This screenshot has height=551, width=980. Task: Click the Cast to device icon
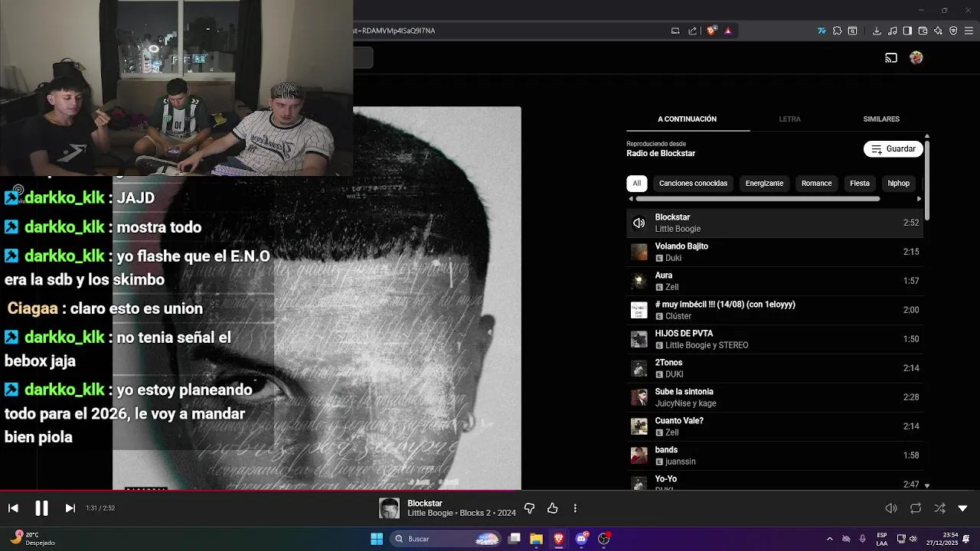[891, 58]
